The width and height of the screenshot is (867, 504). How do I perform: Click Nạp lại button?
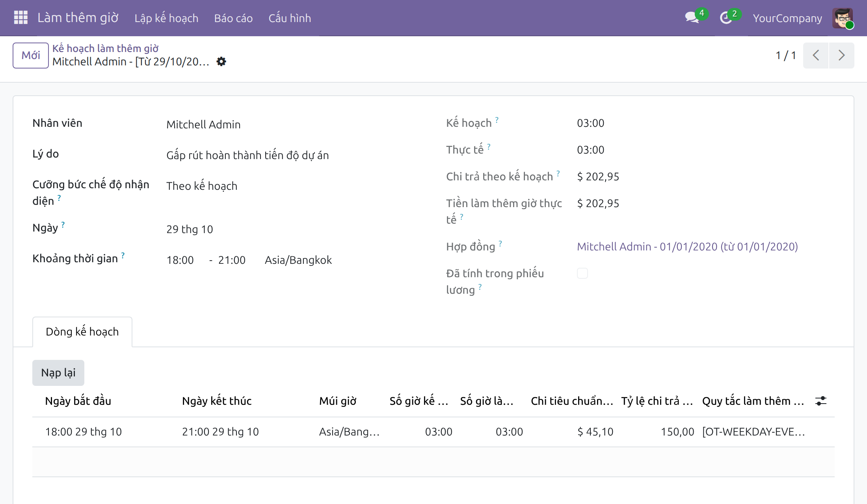pyautogui.click(x=58, y=373)
